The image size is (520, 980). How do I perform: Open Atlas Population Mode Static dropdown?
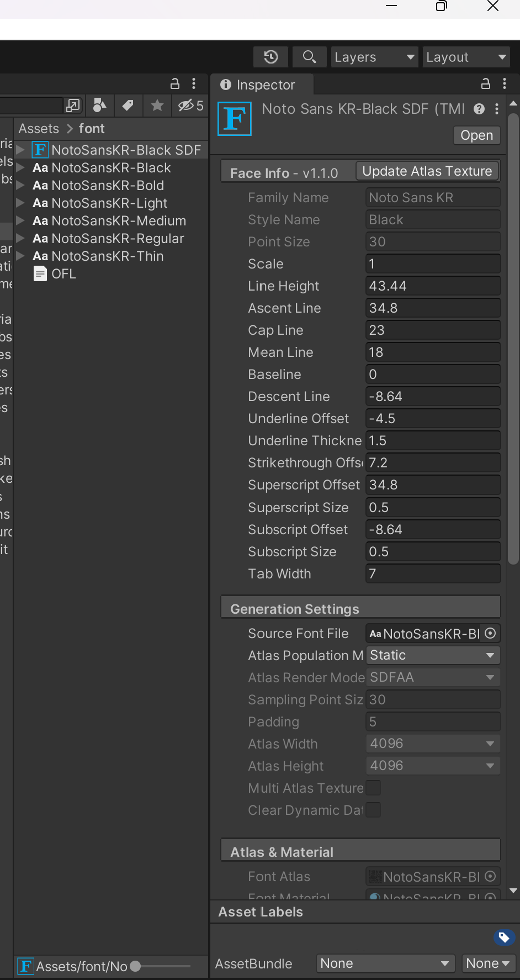point(433,655)
